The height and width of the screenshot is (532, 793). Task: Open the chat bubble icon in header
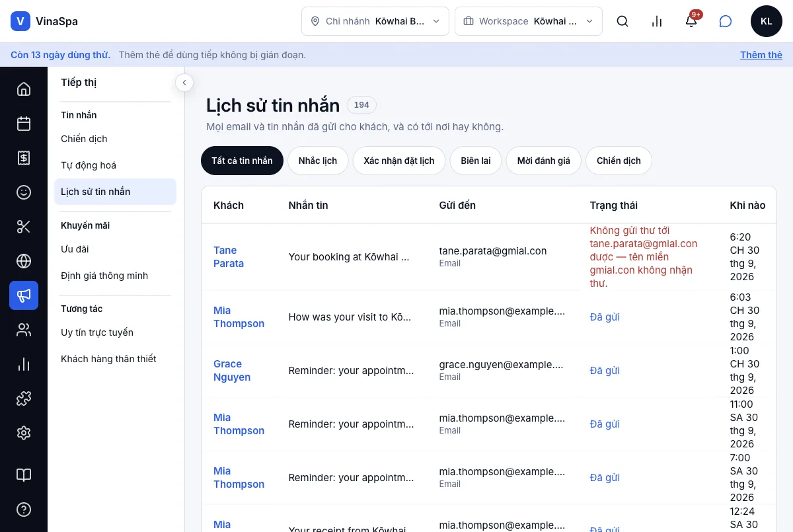click(x=726, y=21)
